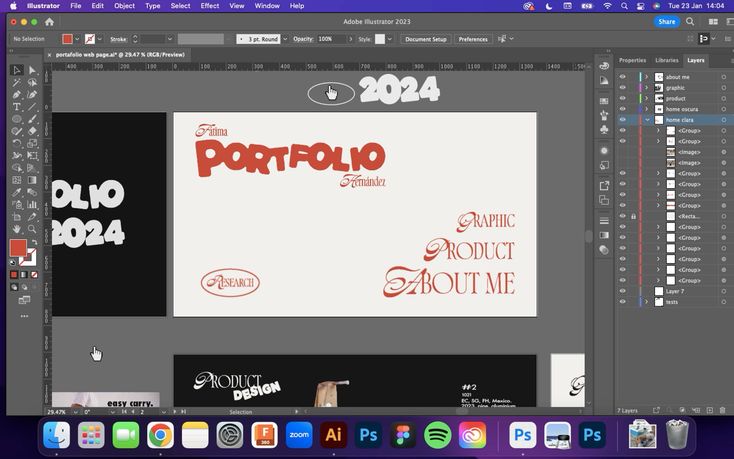Click the Share button
This screenshot has height=459, width=734.
coord(666,21)
